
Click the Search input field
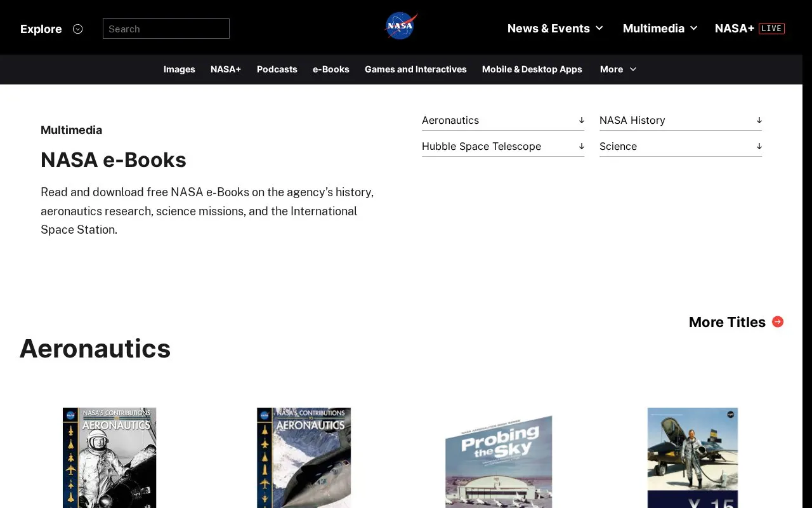click(x=166, y=29)
